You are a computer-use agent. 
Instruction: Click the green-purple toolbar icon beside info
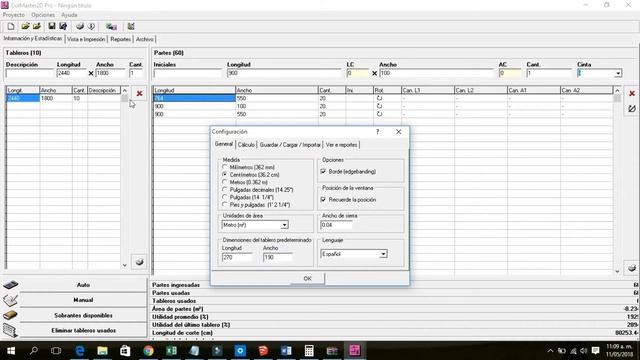click(111, 27)
